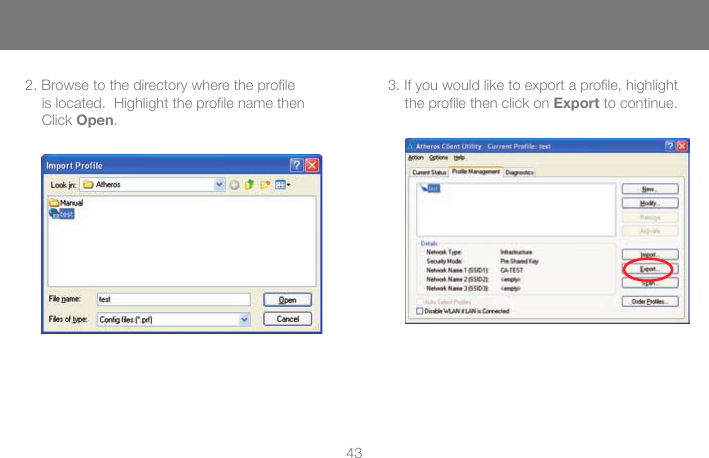Switch to the Current Status tab
The image size is (709, 458).
429,172
